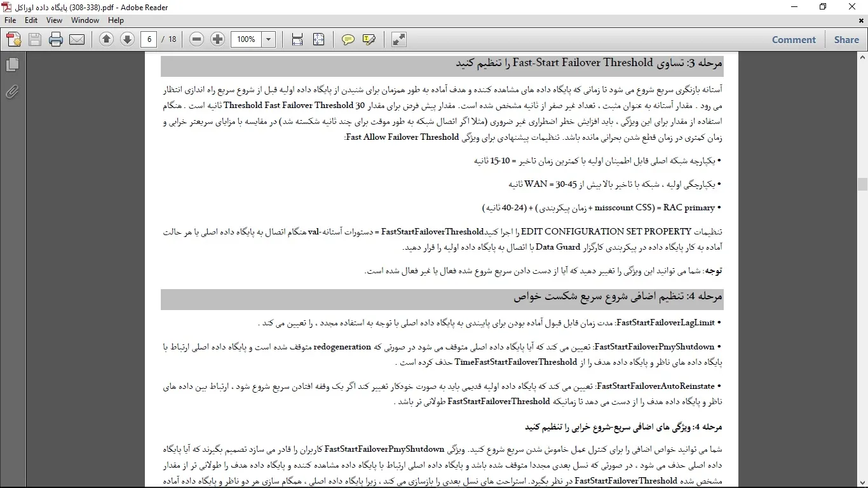Click the vertical scrollbar thumb
The image size is (868, 488).
[x=862, y=184]
